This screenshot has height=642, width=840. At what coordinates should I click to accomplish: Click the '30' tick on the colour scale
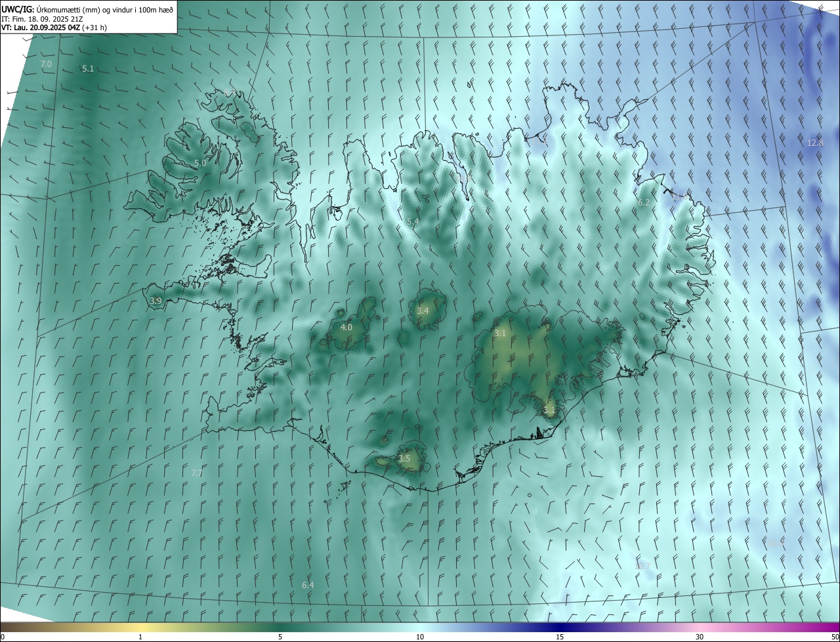700,637
